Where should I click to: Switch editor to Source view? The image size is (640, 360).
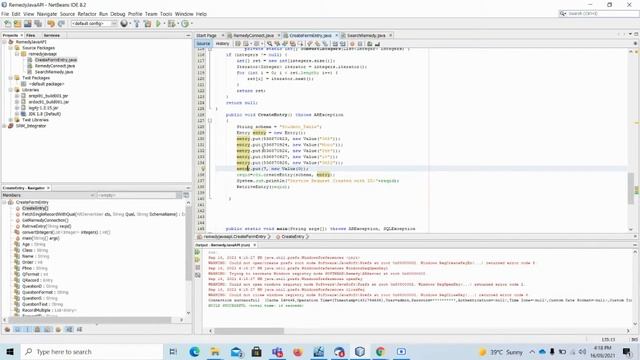coord(203,44)
